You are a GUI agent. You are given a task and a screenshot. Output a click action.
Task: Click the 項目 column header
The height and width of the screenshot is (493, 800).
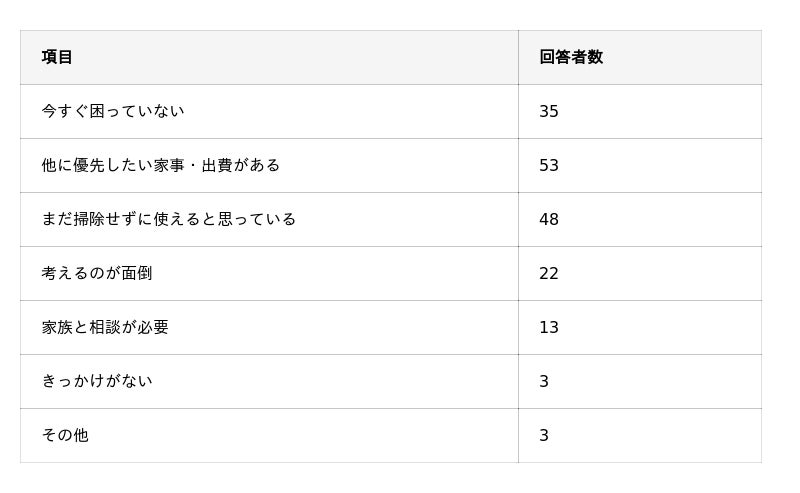57,57
